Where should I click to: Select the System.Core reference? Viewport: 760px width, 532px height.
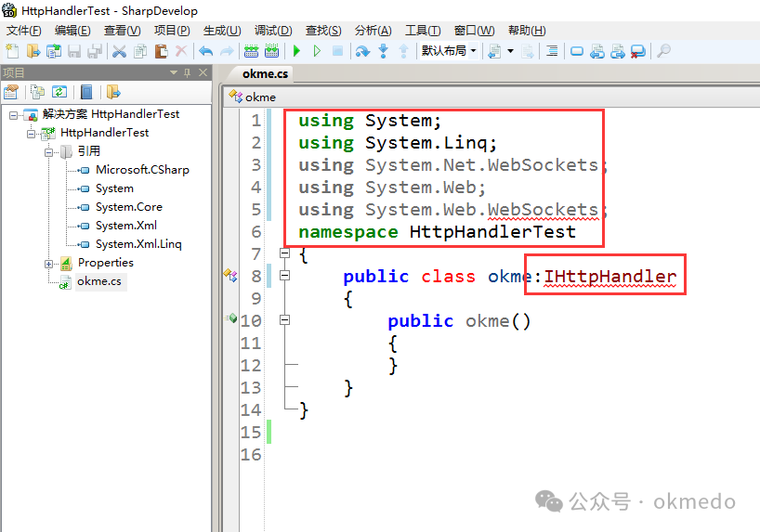coord(129,207)
